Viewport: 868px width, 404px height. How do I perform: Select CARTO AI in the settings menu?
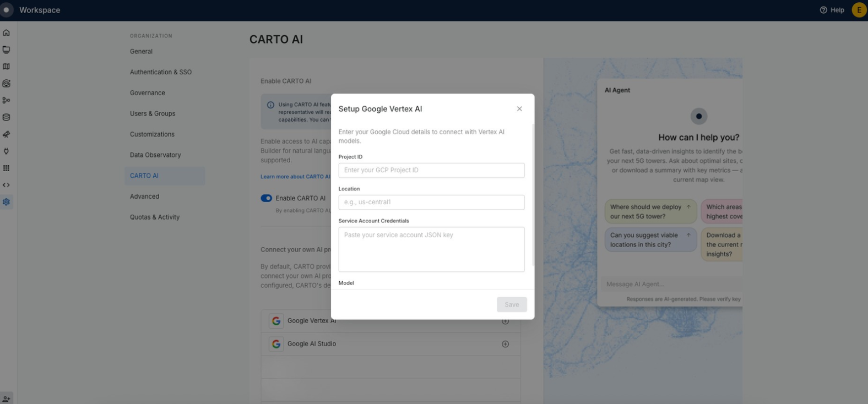pos(165,176)
